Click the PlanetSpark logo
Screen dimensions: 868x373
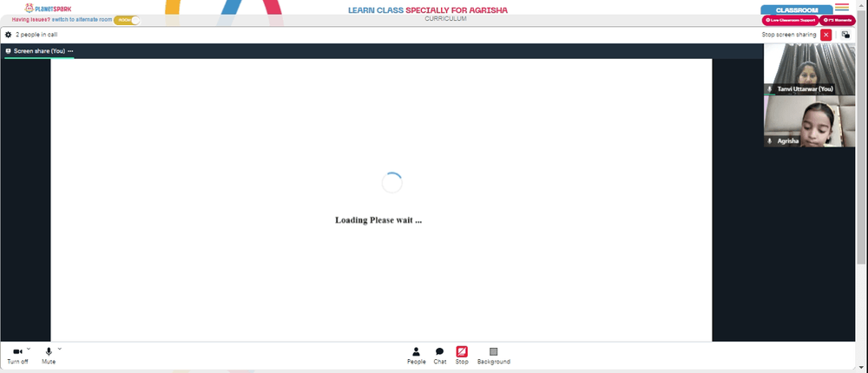coord(48,9)
